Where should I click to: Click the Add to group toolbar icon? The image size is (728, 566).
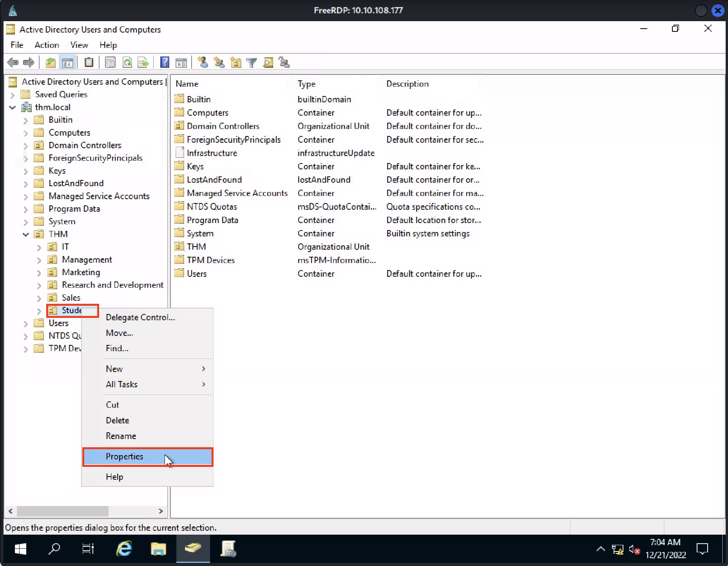click(x=284, y=62)
